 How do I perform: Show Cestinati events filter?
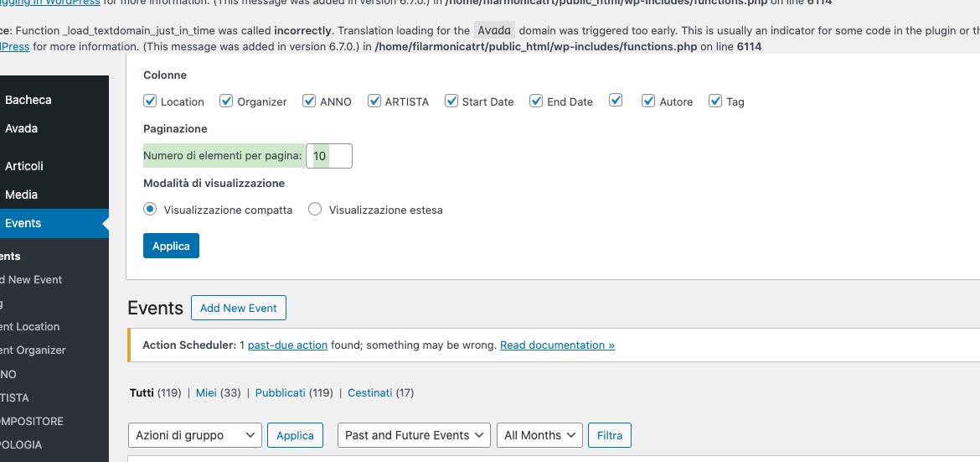pyautogui.click(x=370, y=393)
